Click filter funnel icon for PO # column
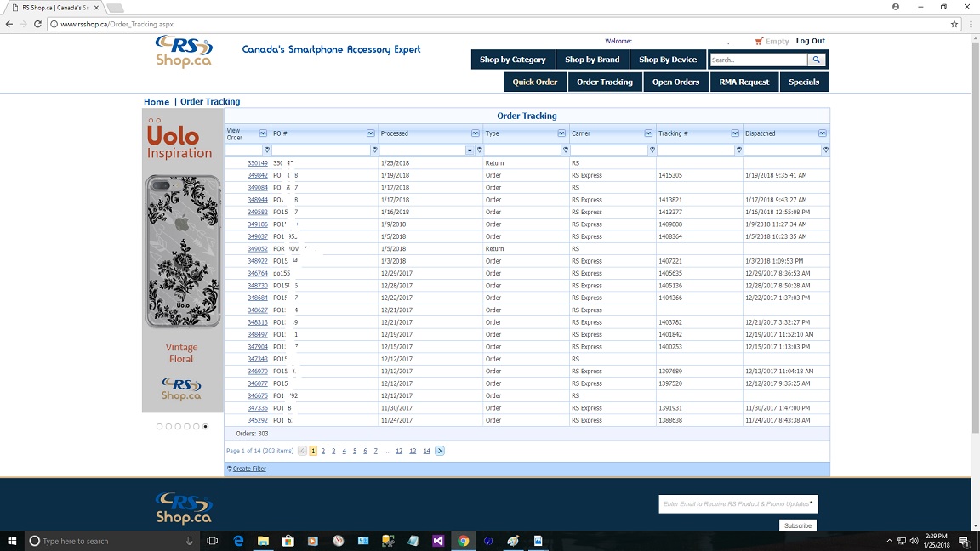The width and height of the screenshot is (980, 551). pos(375,150)
